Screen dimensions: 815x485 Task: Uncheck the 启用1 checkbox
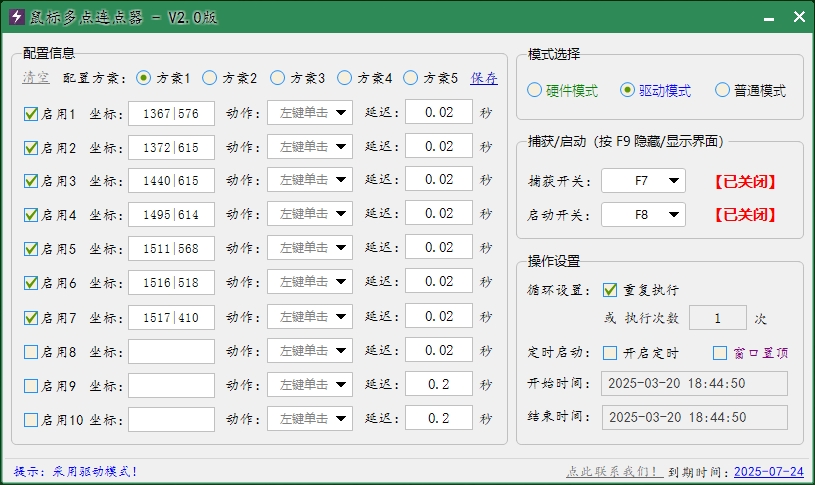click(31, 114)
